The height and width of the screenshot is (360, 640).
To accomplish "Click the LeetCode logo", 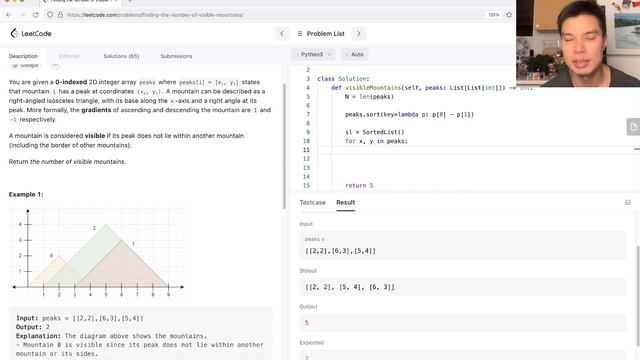I will click(31, 33).
